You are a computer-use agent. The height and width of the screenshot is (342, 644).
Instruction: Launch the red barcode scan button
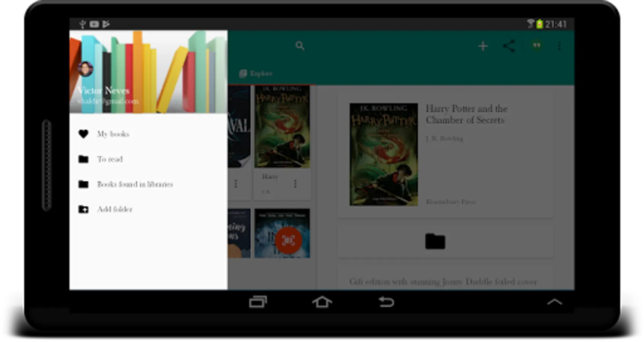[x=288, y=240]
